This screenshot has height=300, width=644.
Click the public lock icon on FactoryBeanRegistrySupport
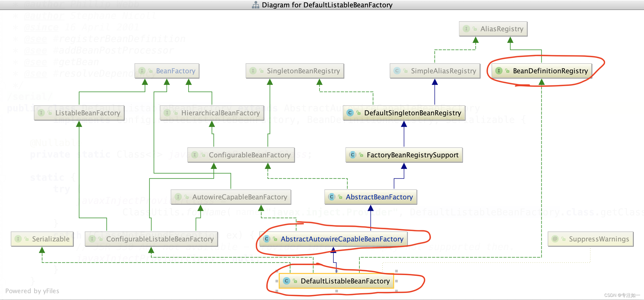pos(361,155)
